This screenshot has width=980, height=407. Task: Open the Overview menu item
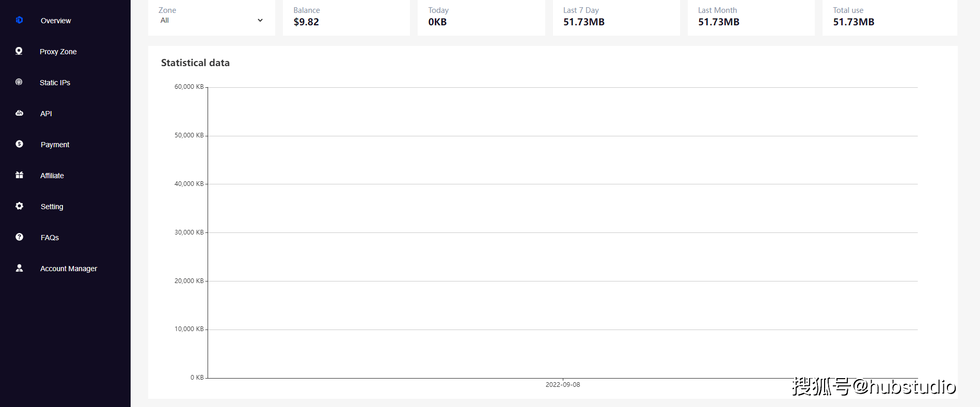(56, 21)
